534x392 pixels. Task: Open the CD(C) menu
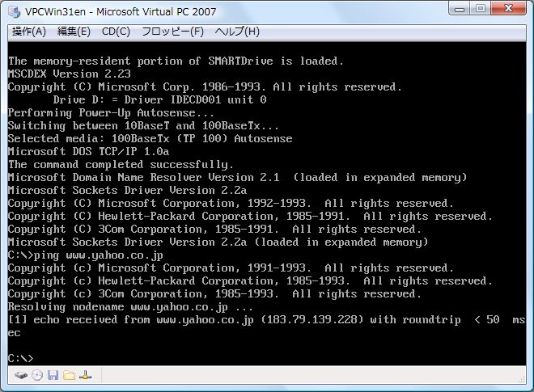[116, 32]
